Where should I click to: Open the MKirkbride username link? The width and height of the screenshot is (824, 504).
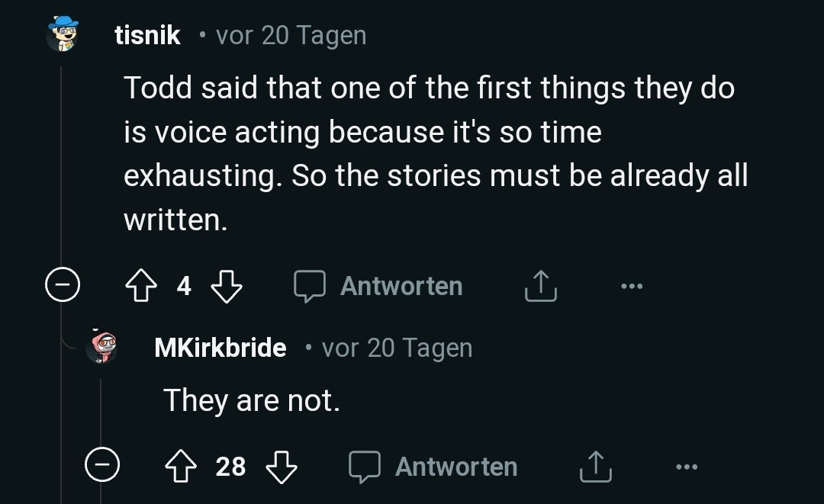click(220, 348)
